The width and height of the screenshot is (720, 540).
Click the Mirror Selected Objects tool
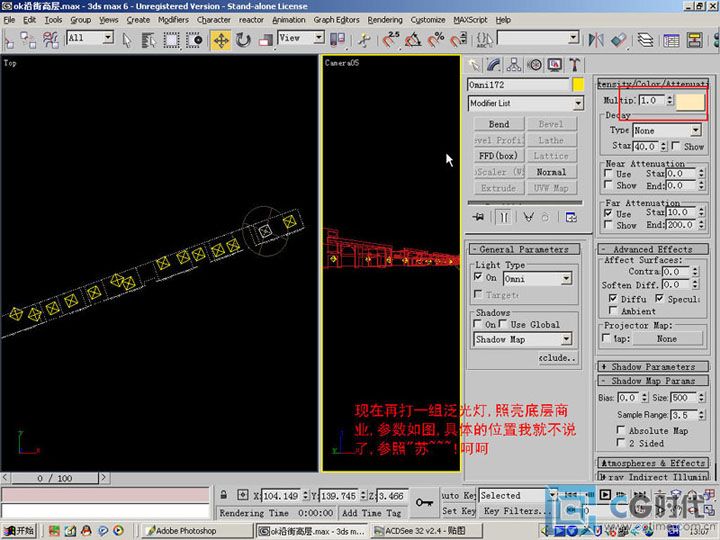[596, 40]
